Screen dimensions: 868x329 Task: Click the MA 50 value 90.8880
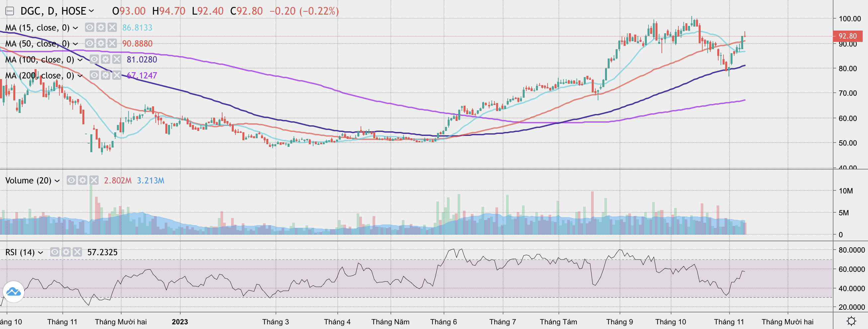[137, 44]
